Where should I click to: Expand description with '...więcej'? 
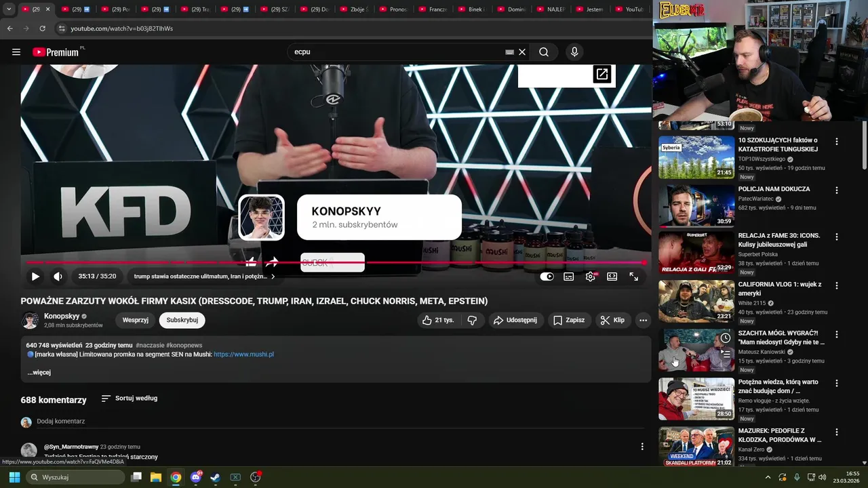tap(39, 372)
